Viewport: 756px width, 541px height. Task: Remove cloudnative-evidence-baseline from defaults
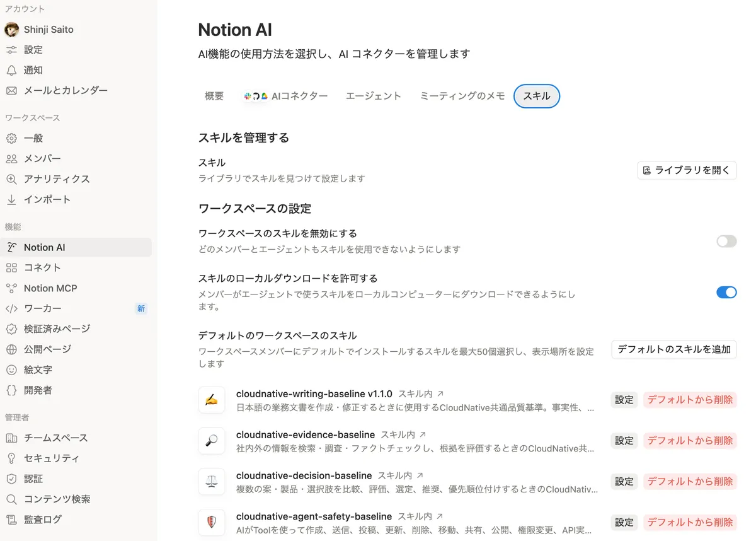(x=690, y=441)
